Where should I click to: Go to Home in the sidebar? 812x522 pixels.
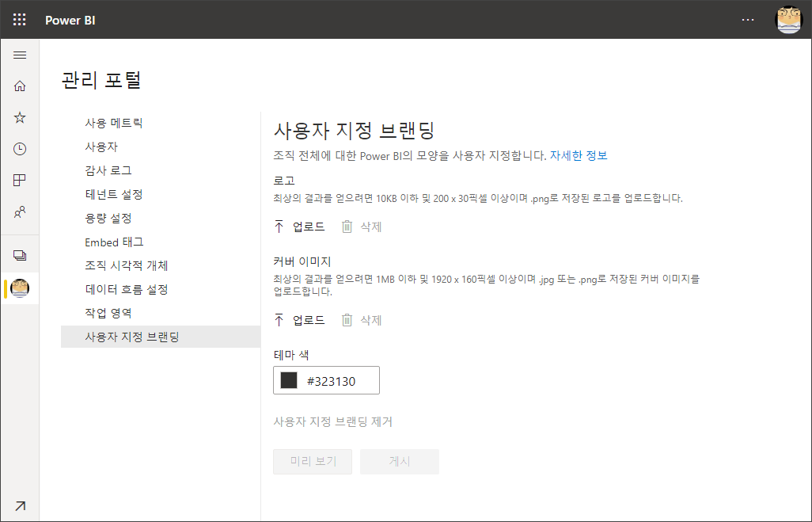20,86
